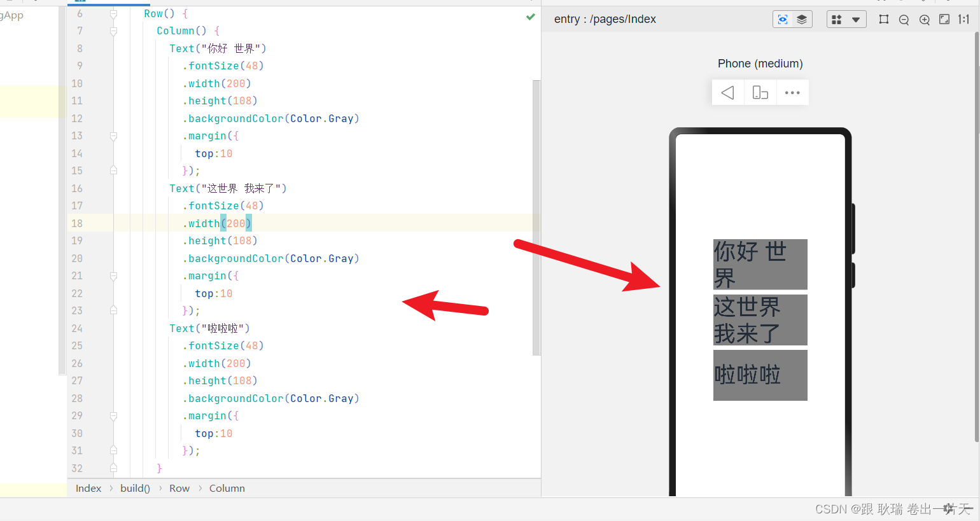The image size is (980, 521).
Task: Click .width(200) on line 26
Action: (216, 363)
